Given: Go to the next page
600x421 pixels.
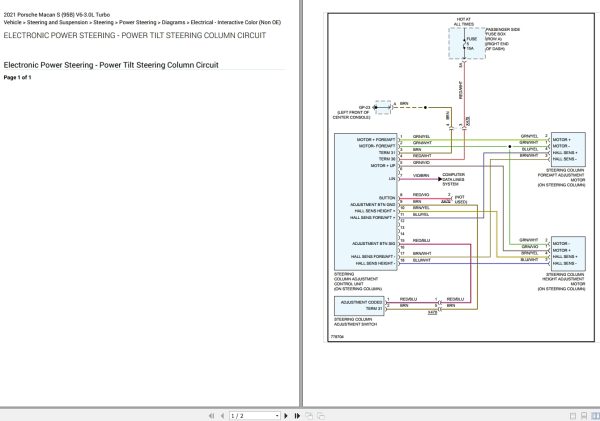Looking at the screenshot, I should (x=286, y=416).
